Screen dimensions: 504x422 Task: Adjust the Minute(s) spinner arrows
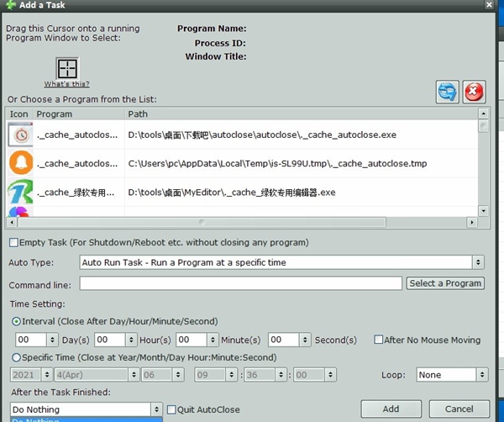pyautogui.click(x=213, y=340)
